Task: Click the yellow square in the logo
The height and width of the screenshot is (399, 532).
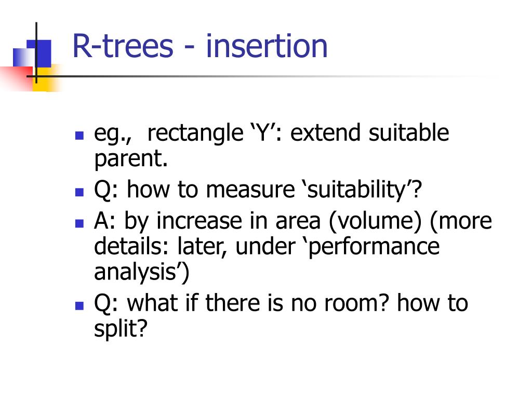Action: click(47, 79)
